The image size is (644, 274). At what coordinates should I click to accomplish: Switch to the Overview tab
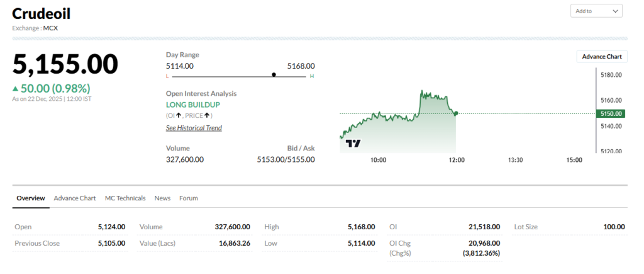point(31,198)
